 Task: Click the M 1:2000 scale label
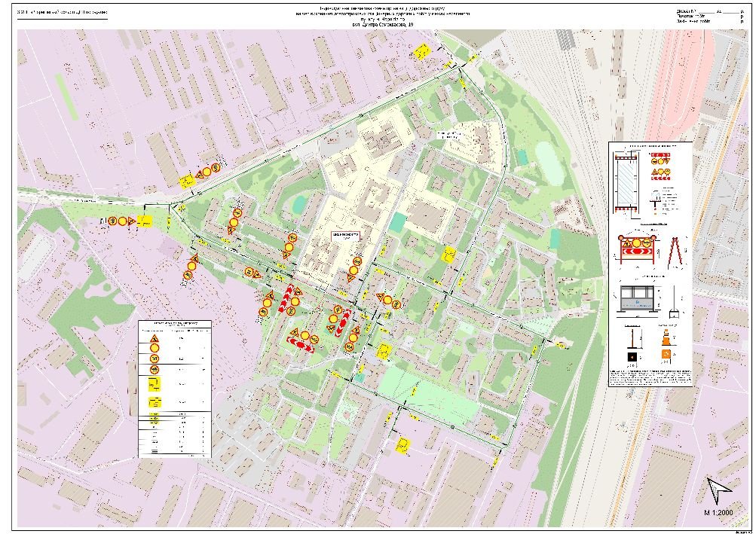click(x=718, y=512)
